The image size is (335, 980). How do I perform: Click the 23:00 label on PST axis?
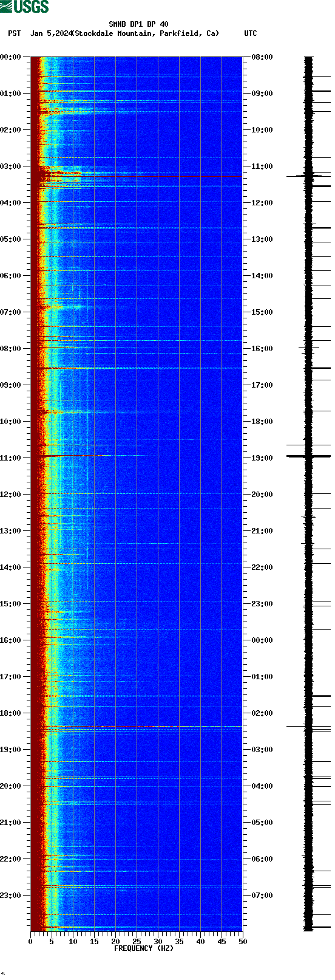click(x=11, y=896)
